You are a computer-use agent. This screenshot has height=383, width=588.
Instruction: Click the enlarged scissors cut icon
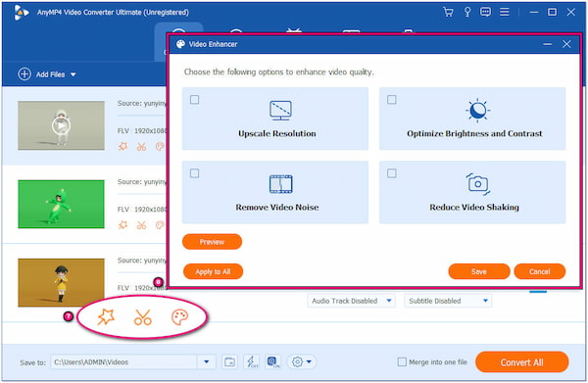(x=142, y=317)
